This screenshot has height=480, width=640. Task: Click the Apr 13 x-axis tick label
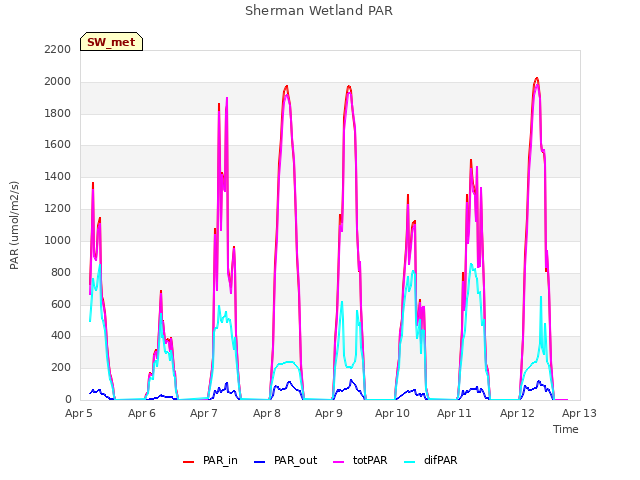click(x=579, y=413)
